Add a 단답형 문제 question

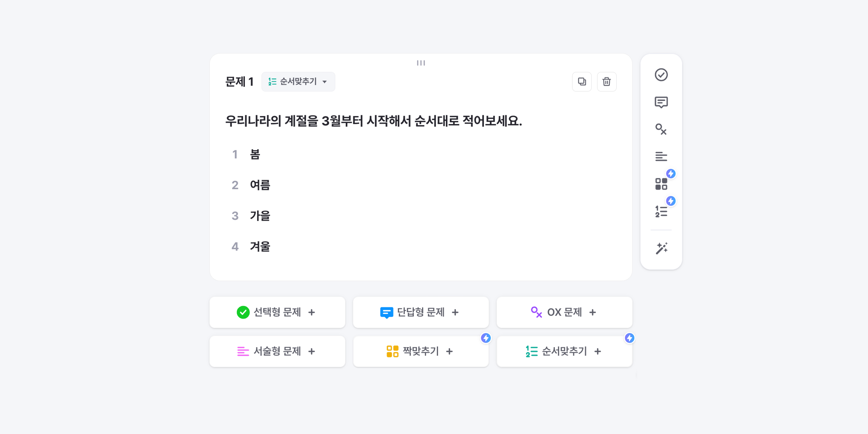(421, 312)
